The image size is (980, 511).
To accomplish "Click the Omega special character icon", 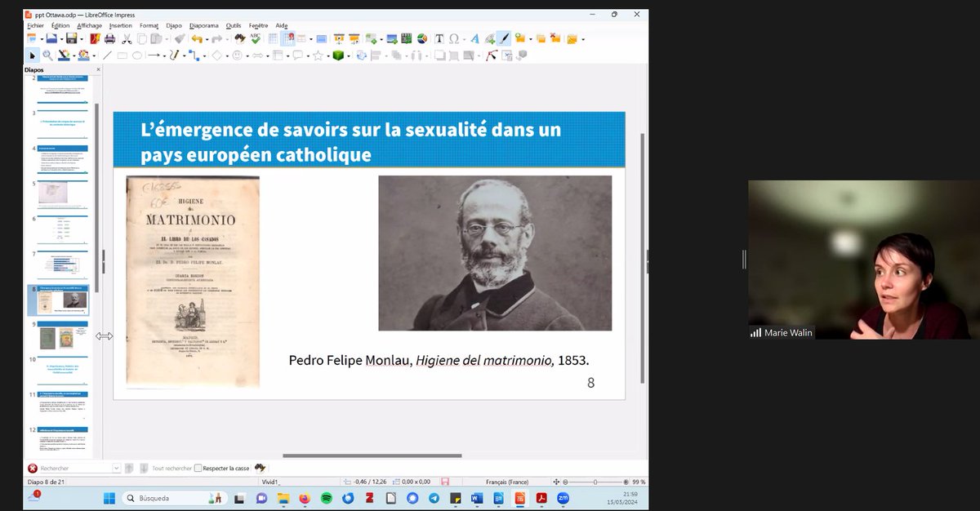I will click(454, 38).
